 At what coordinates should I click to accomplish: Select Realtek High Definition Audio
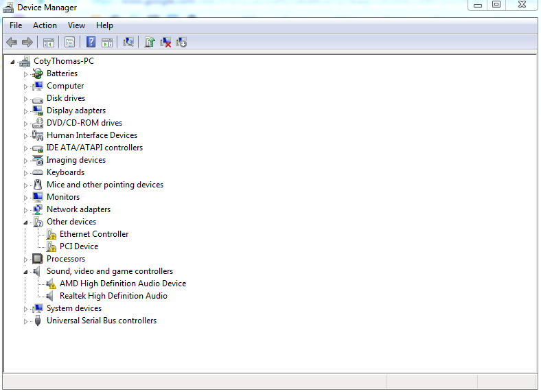tap(113, 296)
